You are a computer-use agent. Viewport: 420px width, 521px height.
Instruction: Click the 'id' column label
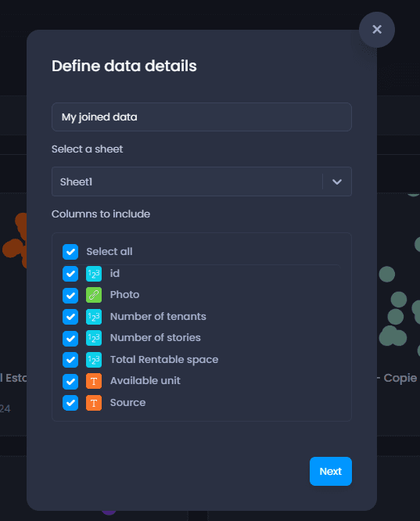115,274
